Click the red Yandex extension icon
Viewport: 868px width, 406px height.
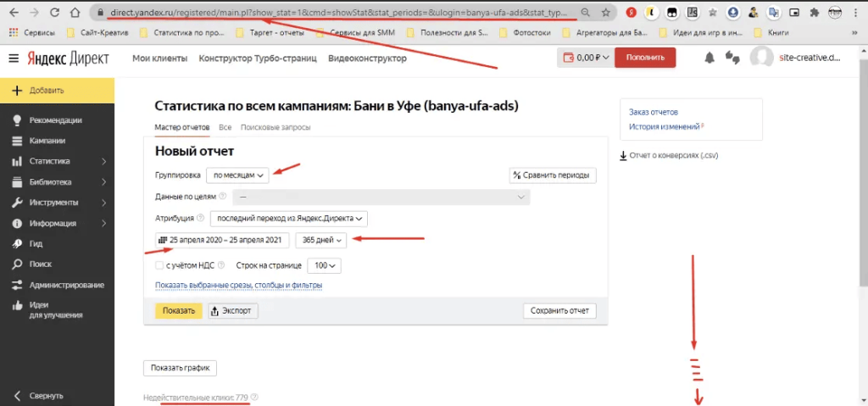point(632,12)
